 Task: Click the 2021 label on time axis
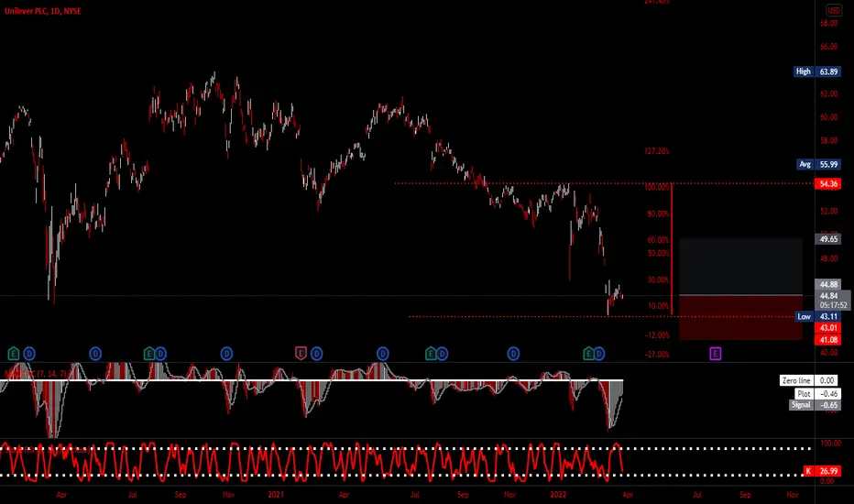point(276,495)
